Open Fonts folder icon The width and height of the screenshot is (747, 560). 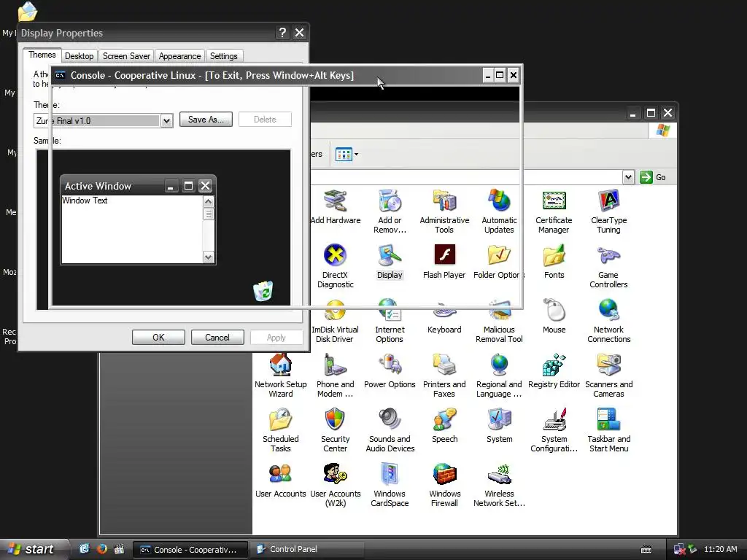(x=554, y=255)
